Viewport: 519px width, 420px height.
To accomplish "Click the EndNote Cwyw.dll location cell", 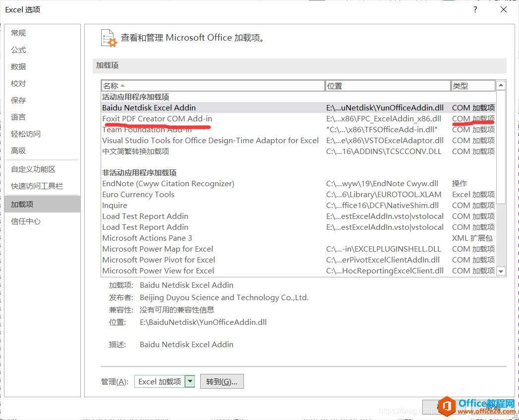I will tap(382, 184).
